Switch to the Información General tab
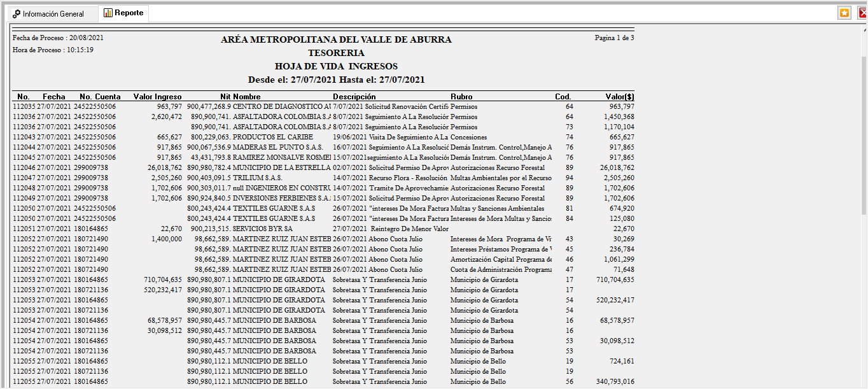This screenshot has width=868, height=389. (49, 13)
